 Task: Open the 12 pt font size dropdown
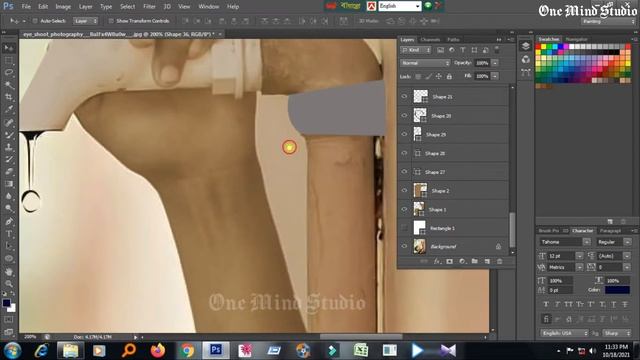[x=579, y=256]
